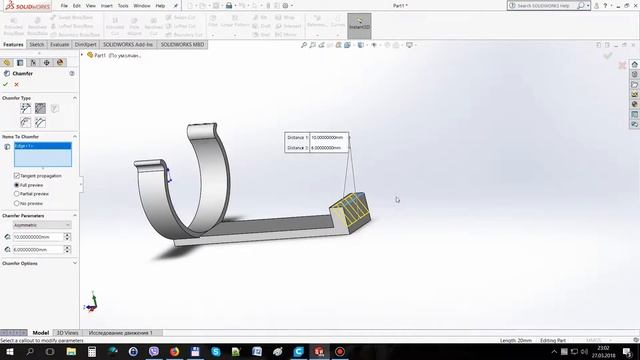Switch to the Evaluate ribbon tab
The width and height of the screenshot is (640, 360).
click(60, 44)
